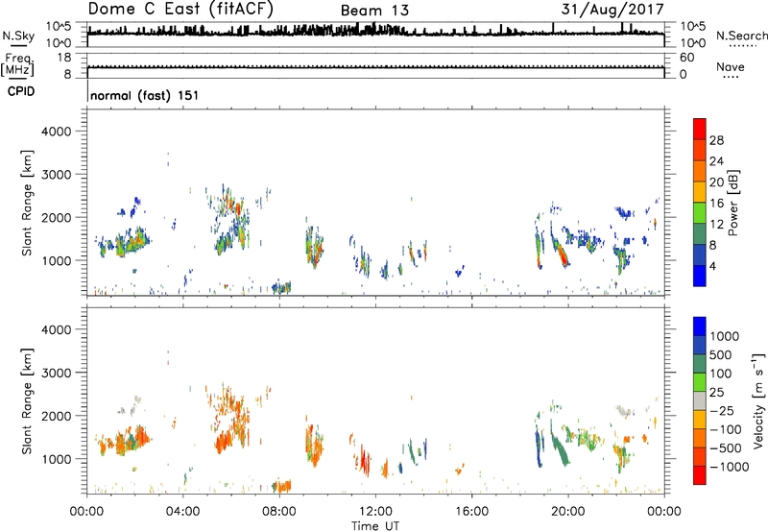768x532 pixels.
Task: Click the '1000' velocity scale value
Action: pos(725,336)
